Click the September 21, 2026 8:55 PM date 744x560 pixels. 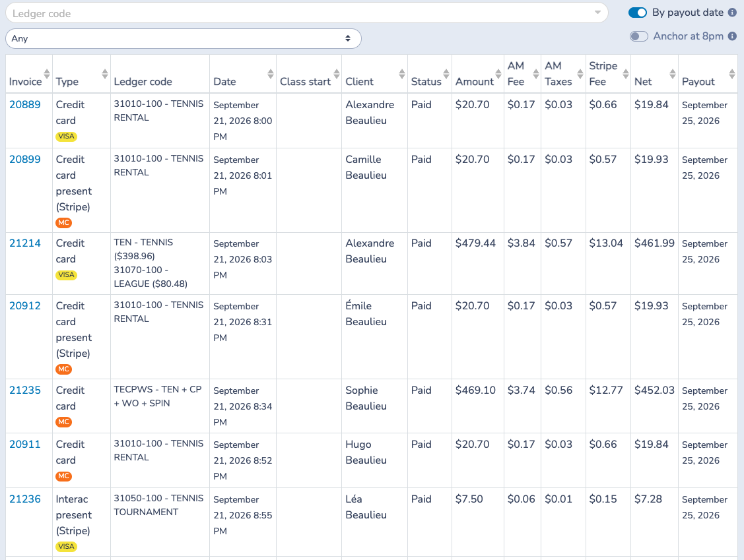point(242,515)
